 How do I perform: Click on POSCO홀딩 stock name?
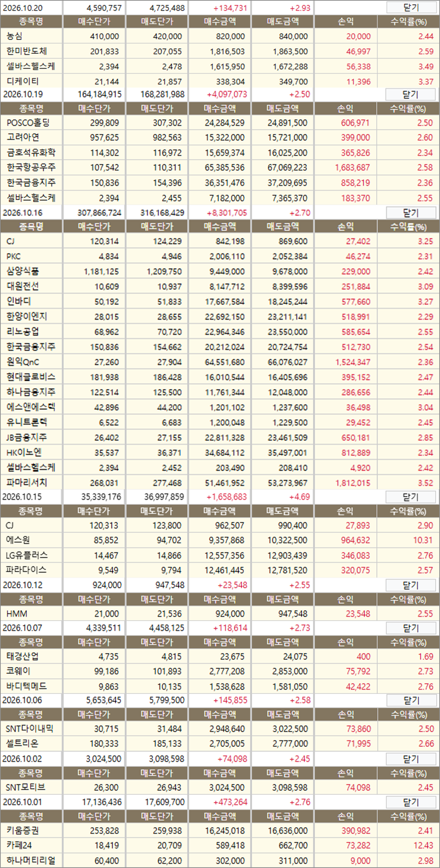[28, 123]
